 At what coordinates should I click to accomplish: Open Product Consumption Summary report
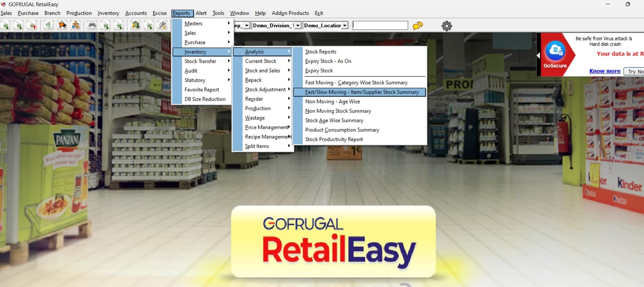360,130
